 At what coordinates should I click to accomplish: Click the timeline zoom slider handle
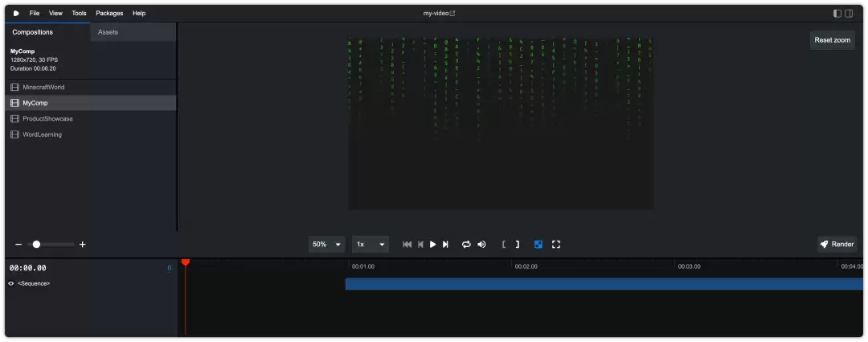(x=36, y=245)
